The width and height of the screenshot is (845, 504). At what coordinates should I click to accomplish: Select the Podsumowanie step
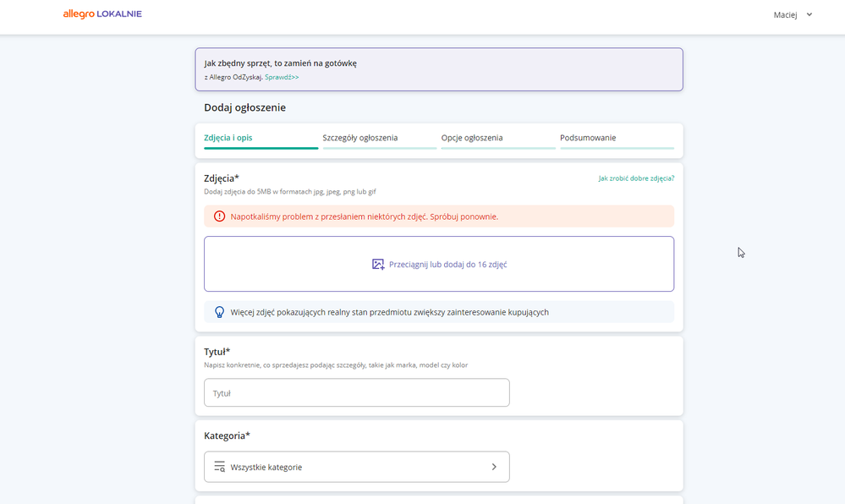click(x=588, y=138)
